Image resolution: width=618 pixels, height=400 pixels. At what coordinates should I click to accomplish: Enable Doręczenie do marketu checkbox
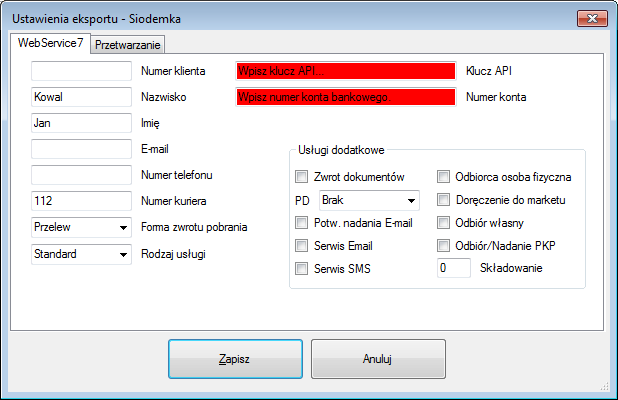point(443,200)
